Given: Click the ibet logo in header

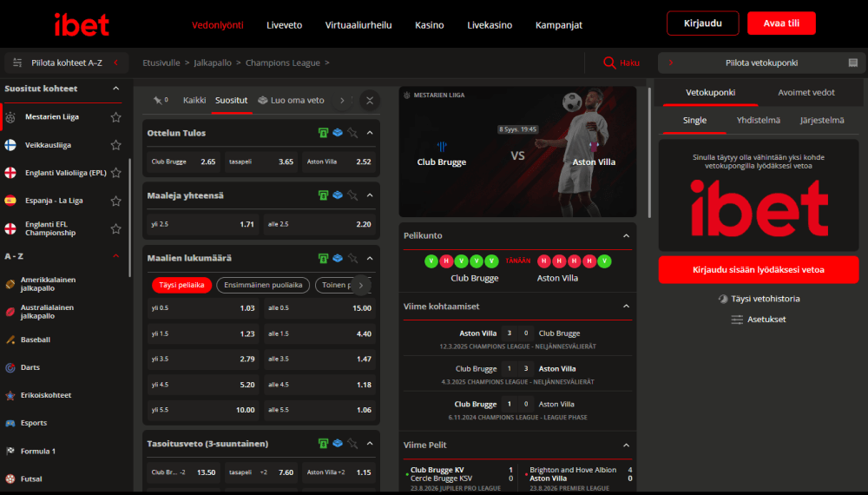Looking at the screenshot, I should [x=82, y=24].
